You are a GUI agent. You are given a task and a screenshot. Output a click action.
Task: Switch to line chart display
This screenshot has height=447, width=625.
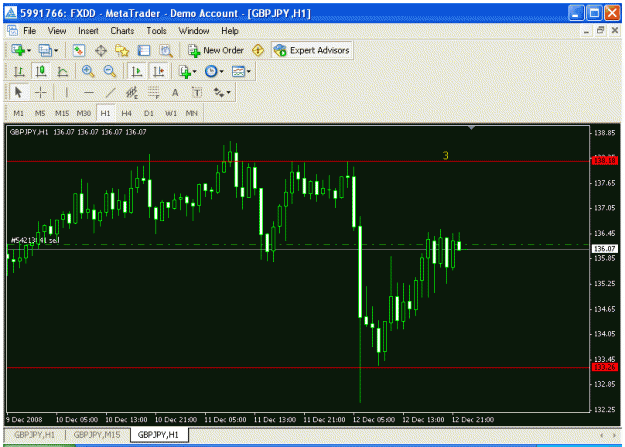tap(63, 72)
